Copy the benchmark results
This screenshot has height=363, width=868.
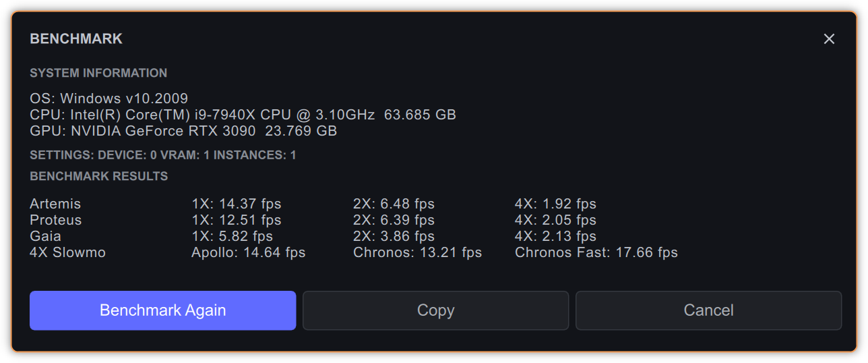point(435,310)
